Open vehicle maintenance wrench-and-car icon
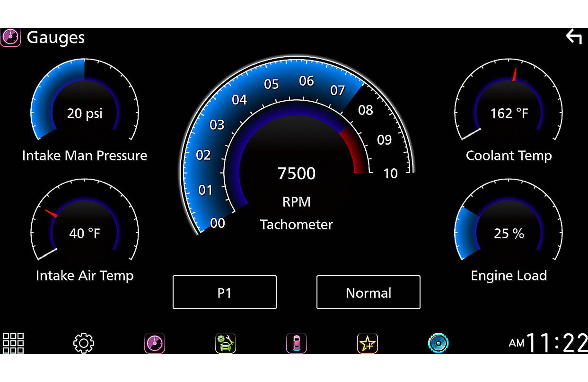Image resolution: width=588 pixels, height=382 pixels. pyautogui.click(x=226, y=343)
